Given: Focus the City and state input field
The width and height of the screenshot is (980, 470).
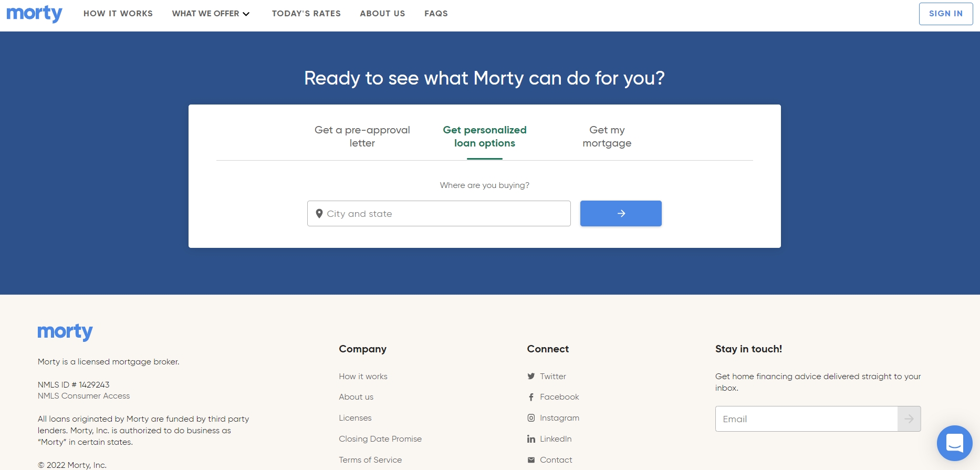Looking at the screenshot, I should pyautogui.click(x=439, y=214).
